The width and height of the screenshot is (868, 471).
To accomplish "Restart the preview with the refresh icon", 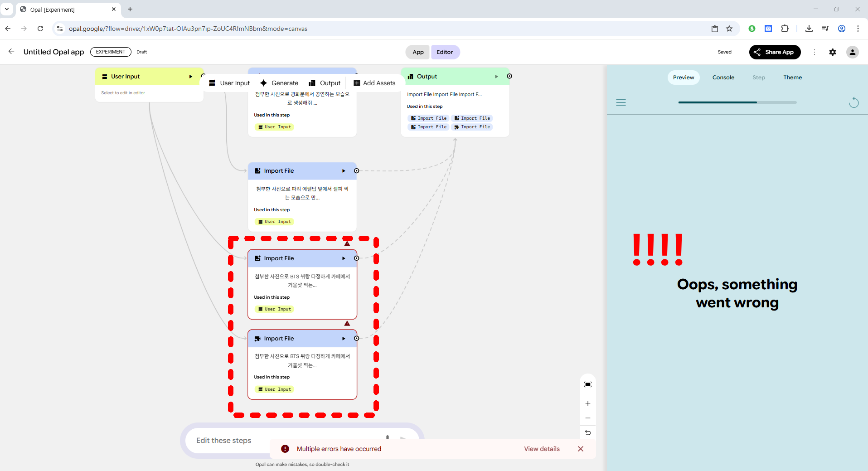I will 854,102.
